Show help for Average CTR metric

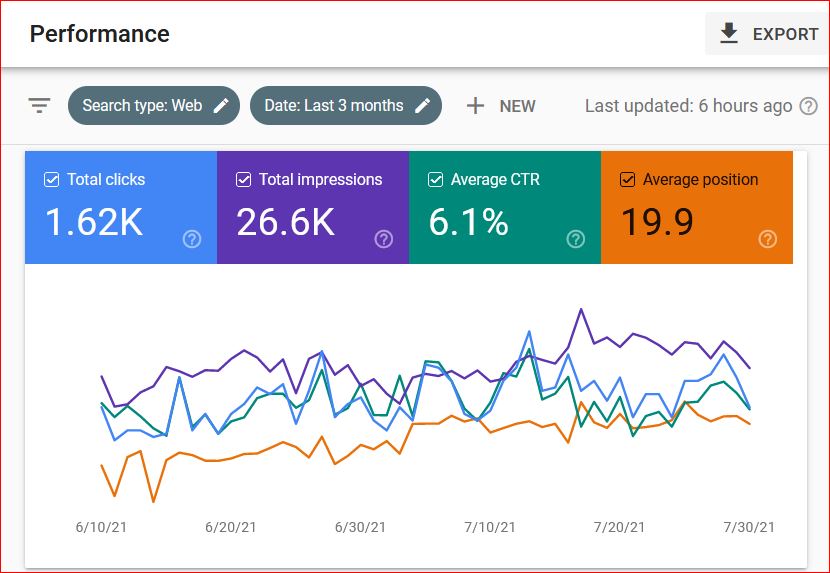(x=576, y=239)
